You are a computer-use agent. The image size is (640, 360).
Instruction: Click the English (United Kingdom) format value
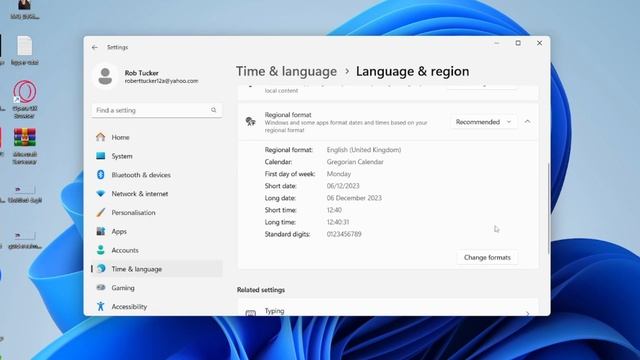(x=364, y=150)
